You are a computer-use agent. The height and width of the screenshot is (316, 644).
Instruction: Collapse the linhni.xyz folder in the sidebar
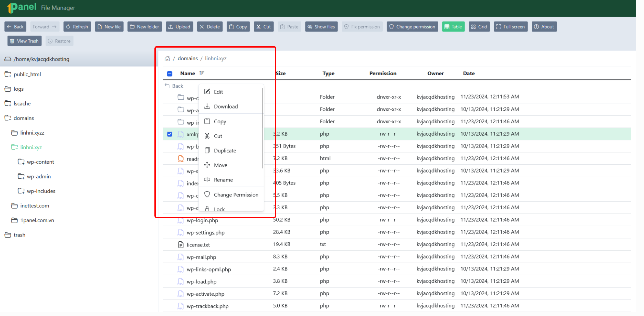point(14,147)
